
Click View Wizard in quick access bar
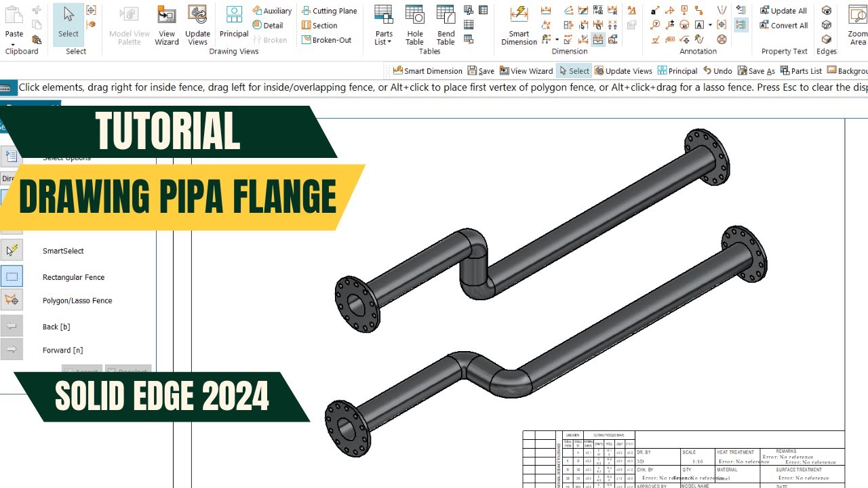[x=526, y=70]
